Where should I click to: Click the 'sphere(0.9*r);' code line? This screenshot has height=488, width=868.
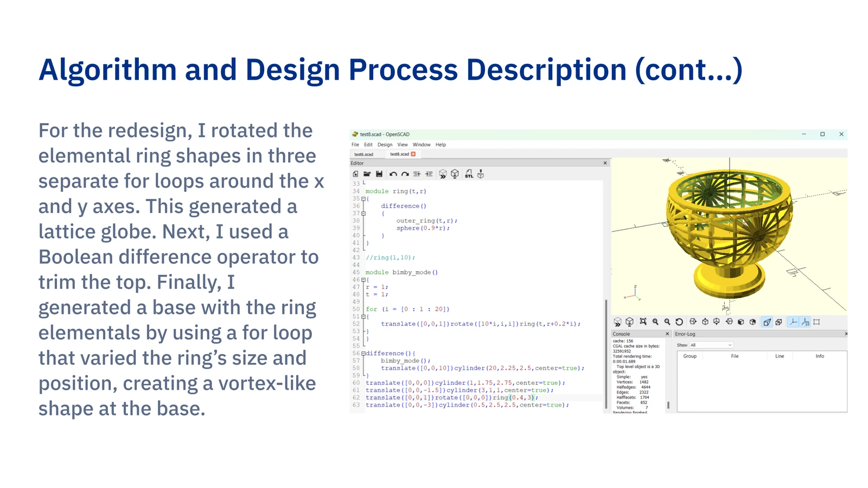tap(423, 228)
